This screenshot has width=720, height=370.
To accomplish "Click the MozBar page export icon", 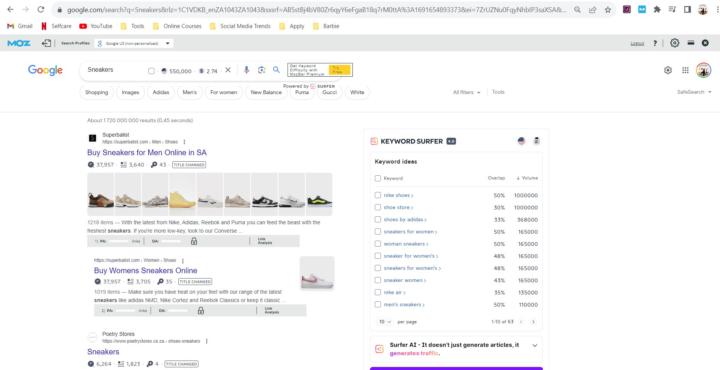I will pos(46,43).
